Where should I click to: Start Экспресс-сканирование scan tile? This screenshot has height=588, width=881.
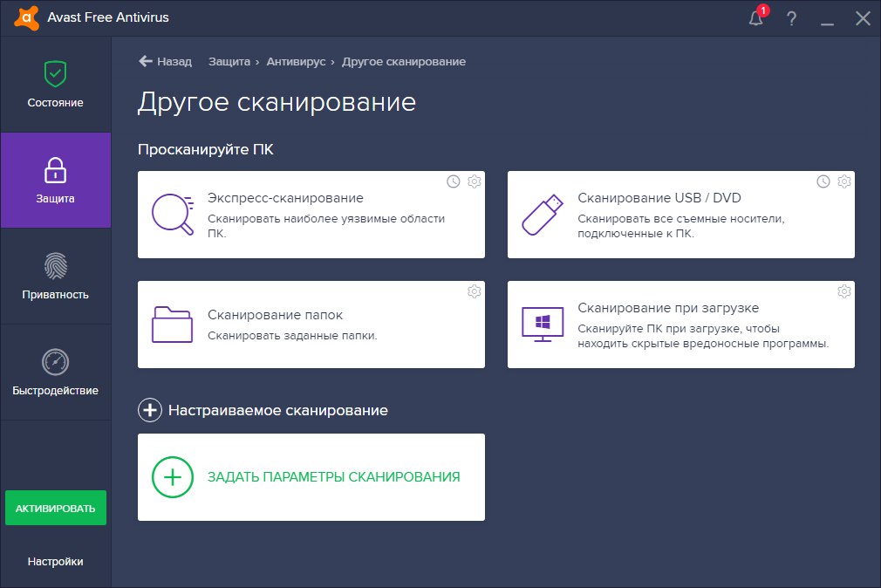[311, 215]
